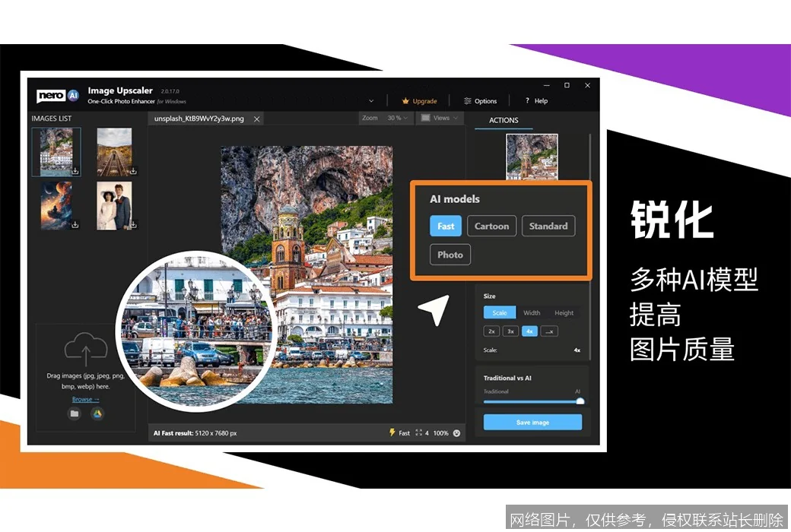Expand the chevron next to the app title

(x=370, y=100)
